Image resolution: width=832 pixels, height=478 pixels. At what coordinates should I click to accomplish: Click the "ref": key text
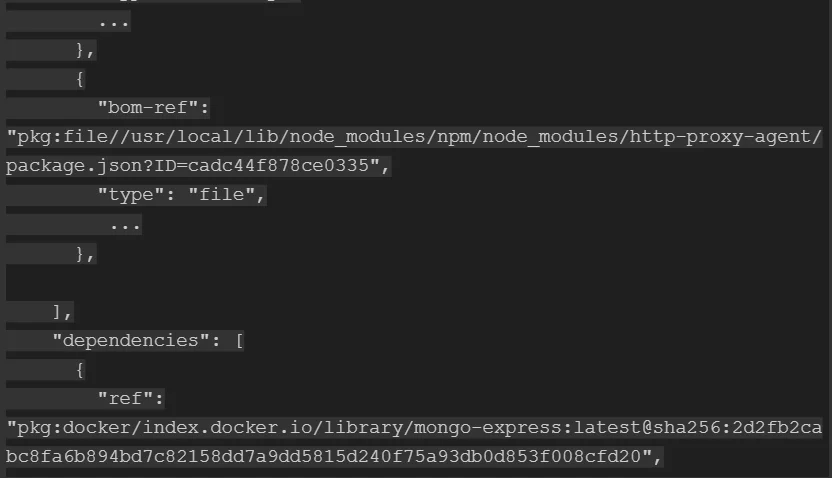[x=131, y=398]
